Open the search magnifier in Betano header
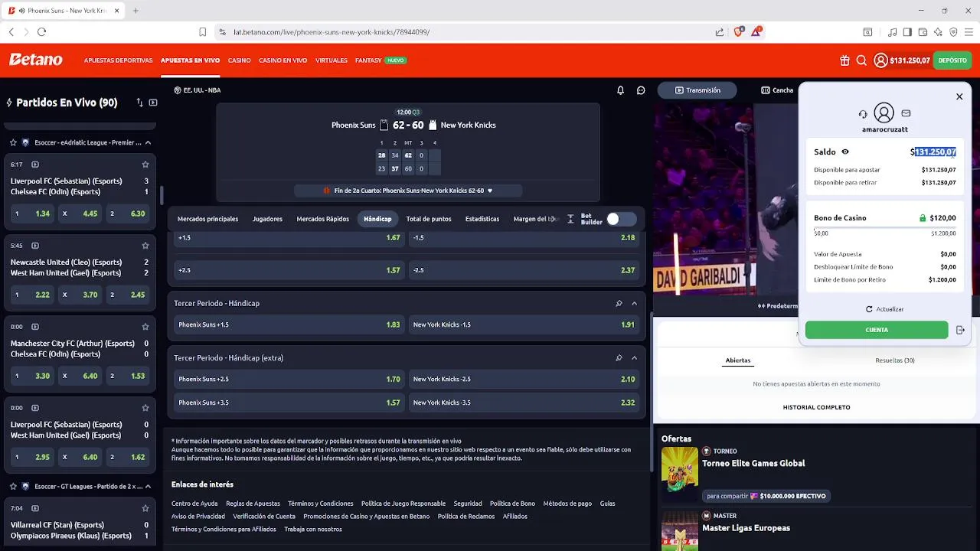The height and width of the screenshot is (551, 980). [861, 60]
